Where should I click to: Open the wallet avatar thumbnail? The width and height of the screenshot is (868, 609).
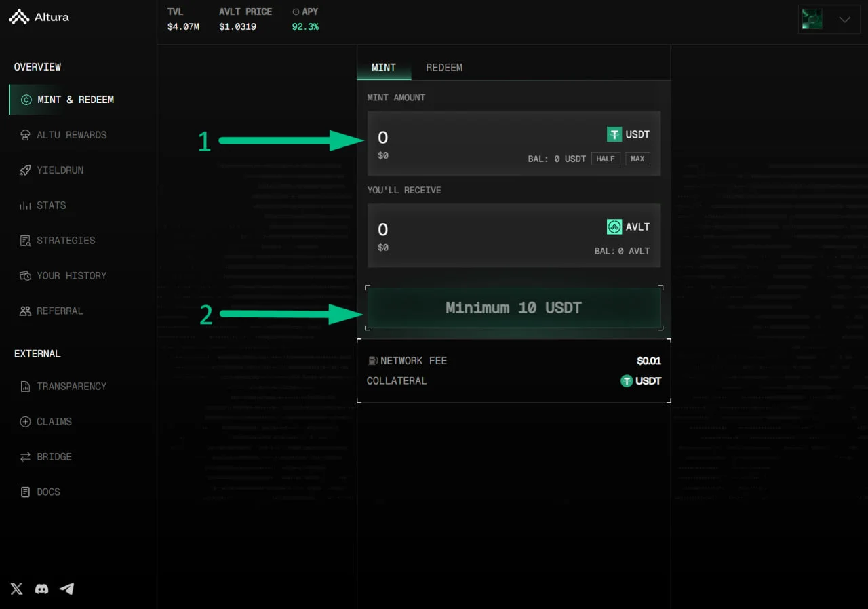pyautogui.click(x=812, y=20)
